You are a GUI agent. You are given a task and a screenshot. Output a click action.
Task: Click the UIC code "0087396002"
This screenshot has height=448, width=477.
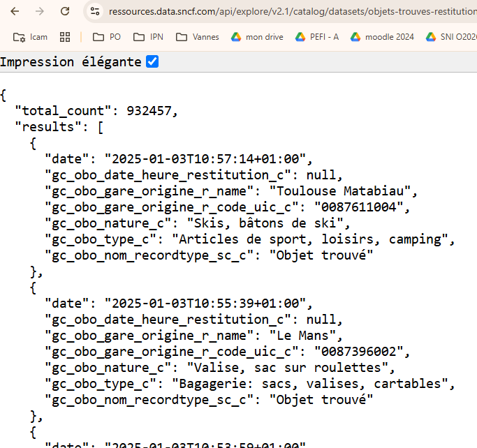(x=359, y=352)
